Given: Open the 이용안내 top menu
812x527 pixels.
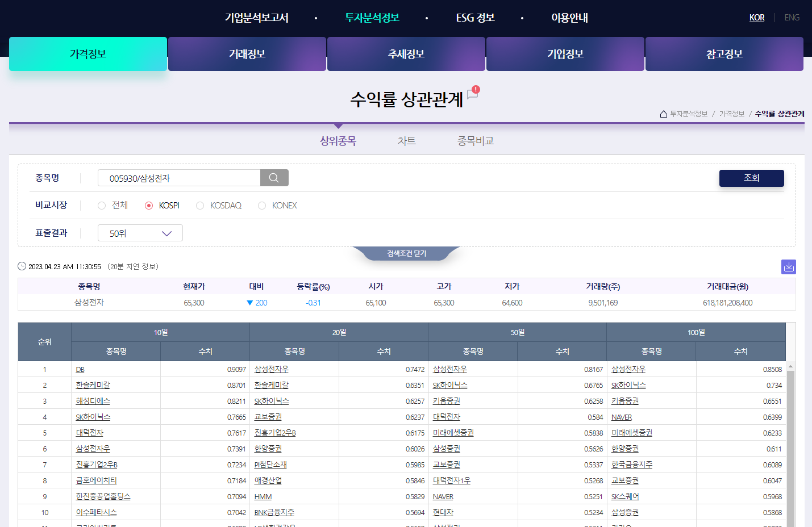Looking at the screenshot, I should click(x=569, y=18).
